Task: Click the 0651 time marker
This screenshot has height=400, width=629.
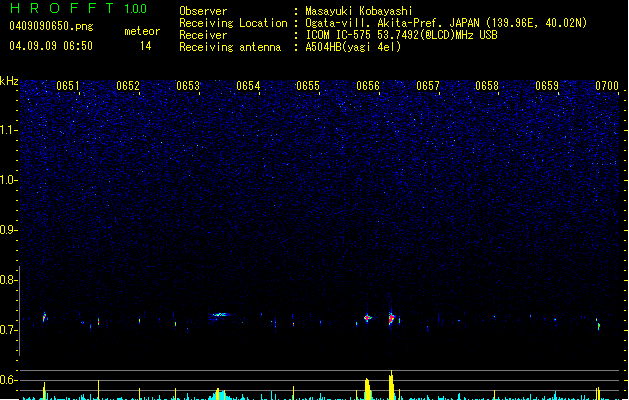Action: point(68,85)
